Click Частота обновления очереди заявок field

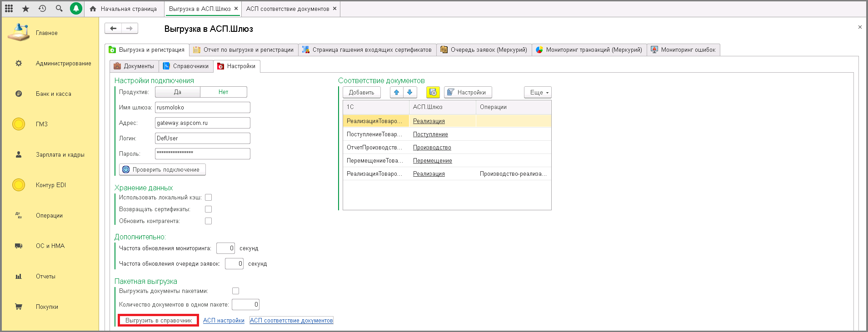pos(234,264)
